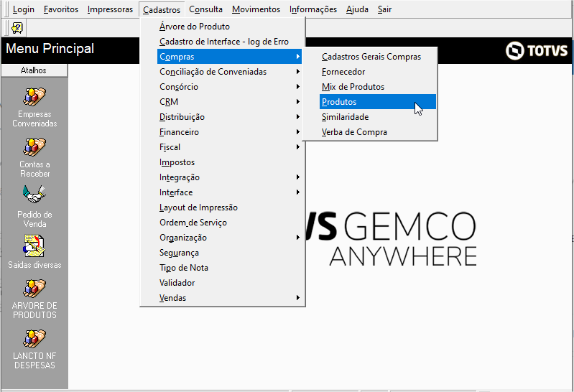Close the Cadastros menu in the menu bar
The width and height of the screenshot is (574, 392).
162,9
